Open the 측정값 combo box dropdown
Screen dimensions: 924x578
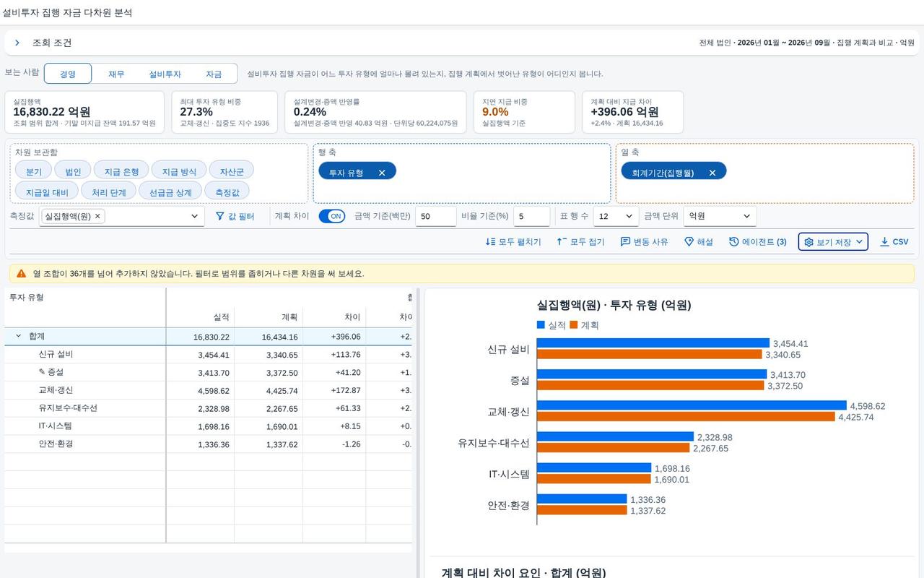coord(194,216)
